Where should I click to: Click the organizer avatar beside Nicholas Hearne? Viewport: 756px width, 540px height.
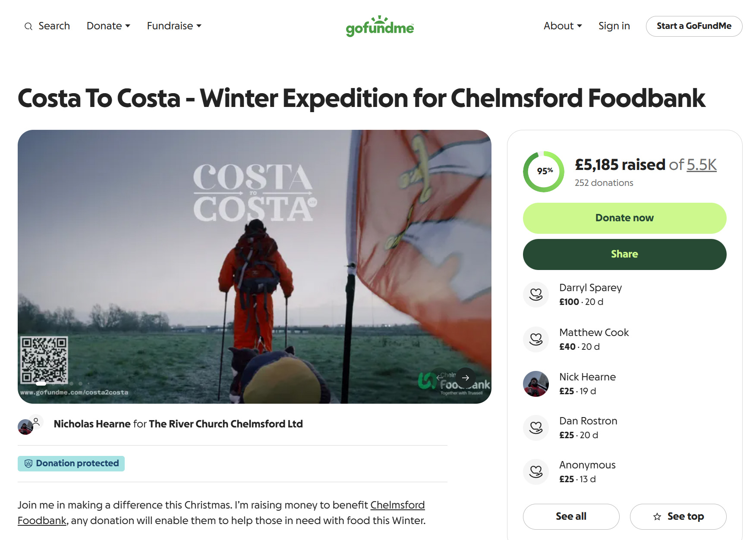tap(26, 427)
